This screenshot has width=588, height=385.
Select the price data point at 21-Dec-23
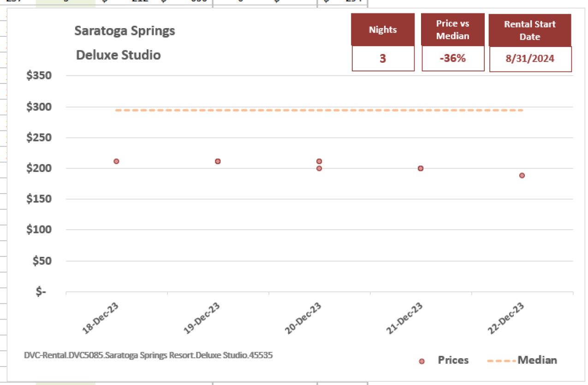pyautogui.click(x=421, y=168)
